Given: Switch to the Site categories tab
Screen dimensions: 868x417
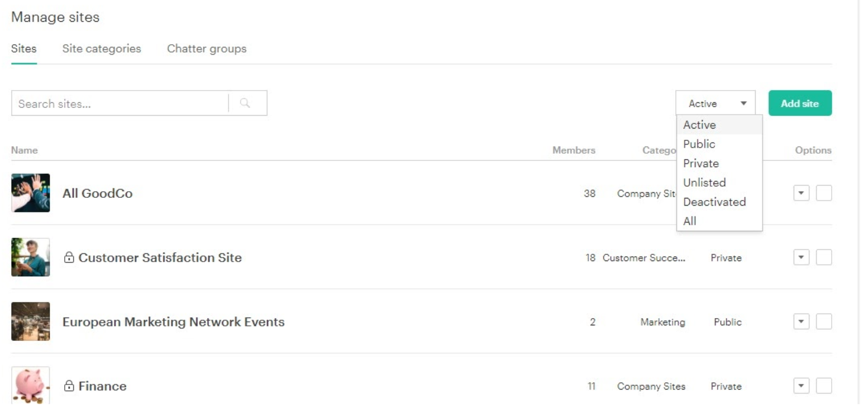Looking at the screenshot, I should click(x=102, y=49).
